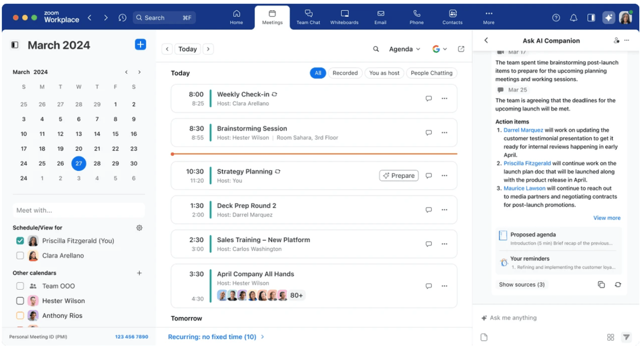Open the AI Companion prompt grid icon
The height and width of the screenshot is (353, 644).
(611, 337)
